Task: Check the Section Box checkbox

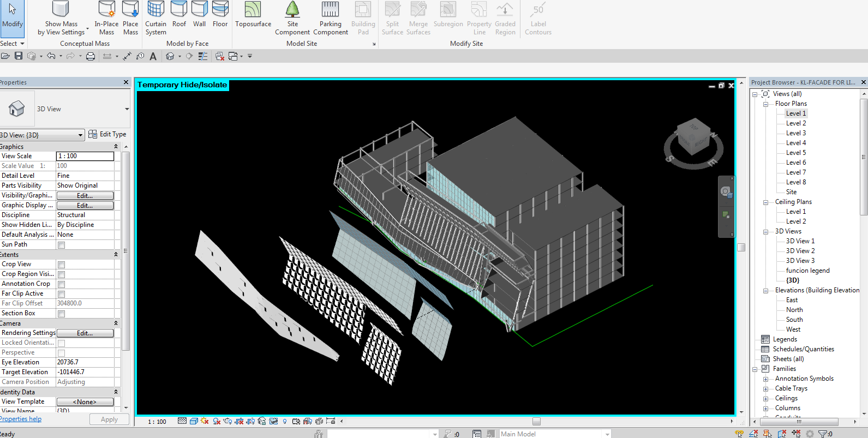Action: pyautogui.click(x=62, y=314)
